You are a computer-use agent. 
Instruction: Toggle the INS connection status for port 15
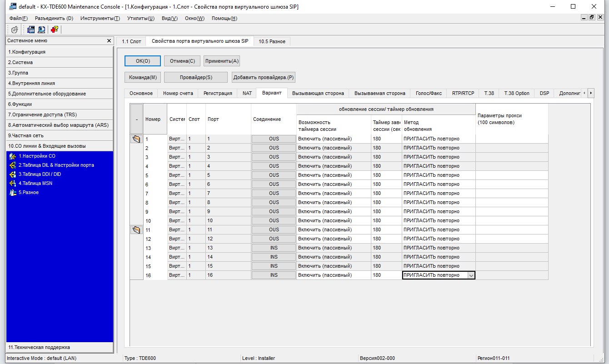pyautogui.click(x=274, y=266)
